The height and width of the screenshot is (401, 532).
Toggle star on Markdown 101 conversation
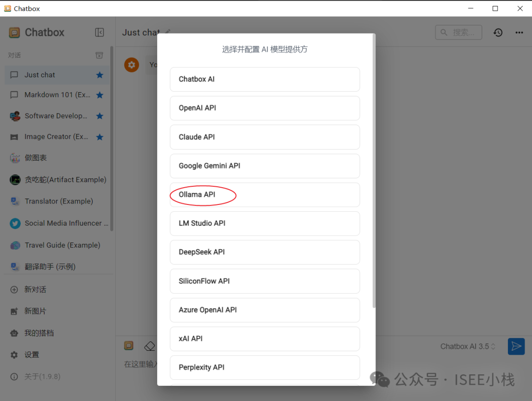100,95
